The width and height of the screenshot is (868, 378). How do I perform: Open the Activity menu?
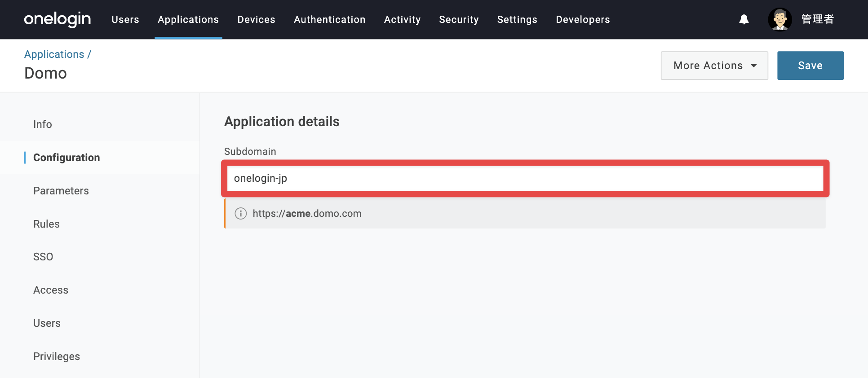tap(402, 19)
